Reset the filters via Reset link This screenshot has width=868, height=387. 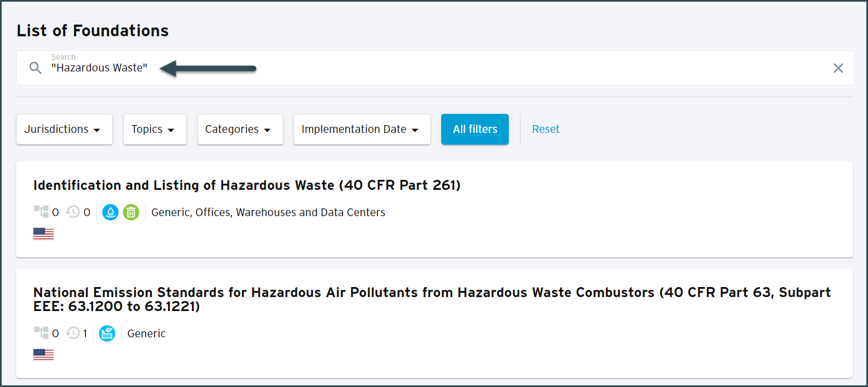546,129
